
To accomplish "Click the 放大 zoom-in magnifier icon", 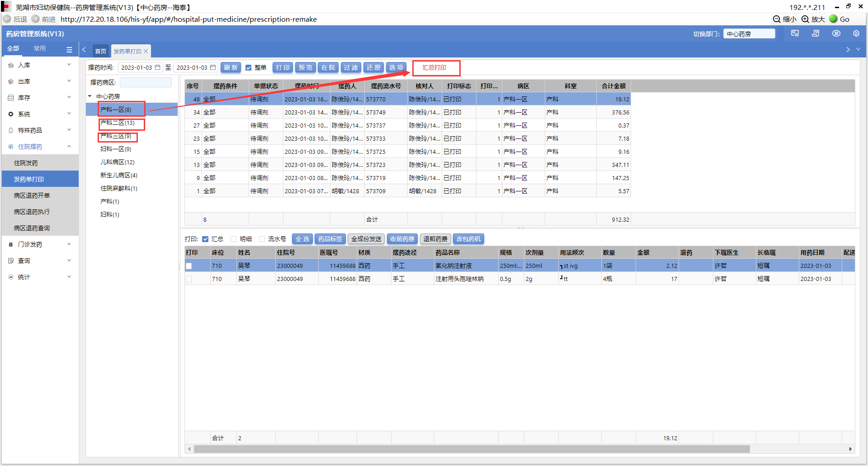I will pyautogui.click(x=805, y=19).
